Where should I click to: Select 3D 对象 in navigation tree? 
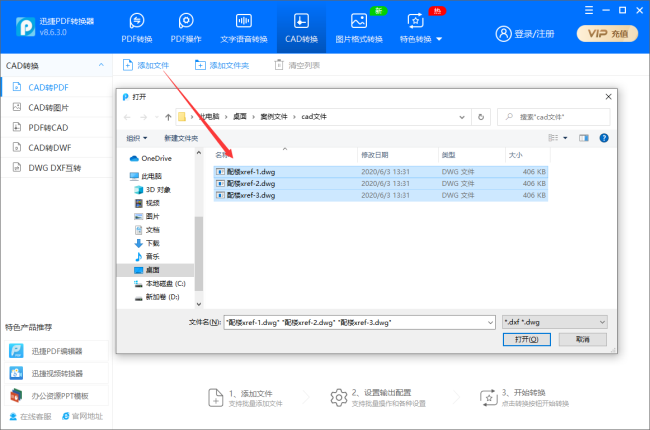tap(153, 189)
